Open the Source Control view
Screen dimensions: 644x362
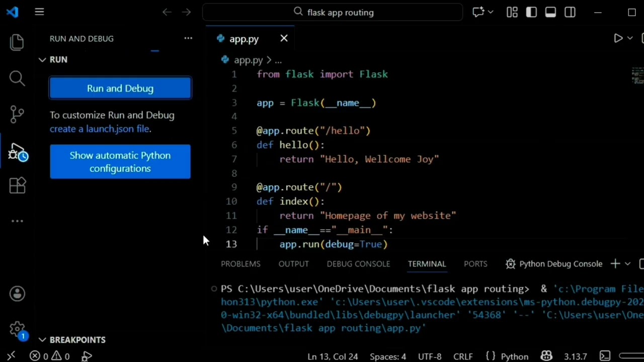tap(17, 114)
